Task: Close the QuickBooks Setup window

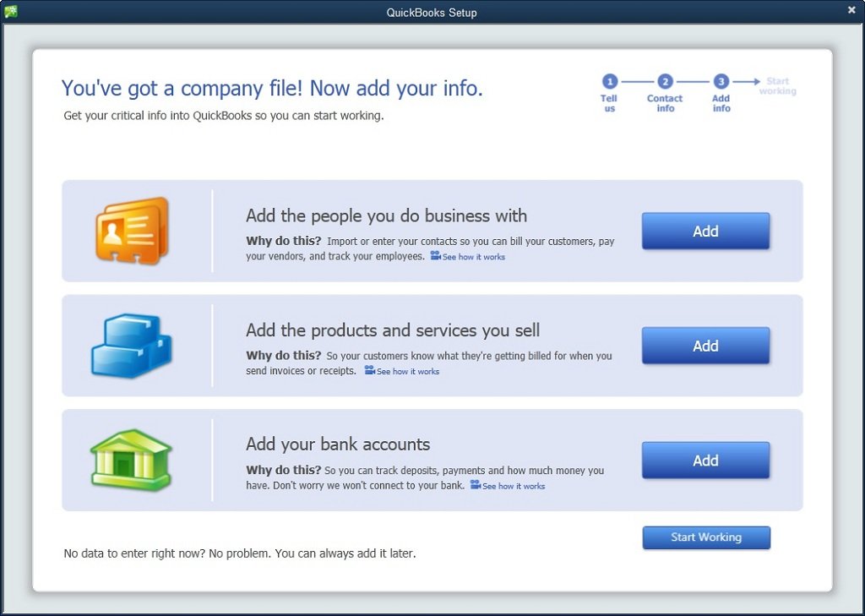Action: pyautogui.click(x=851, y=10)
